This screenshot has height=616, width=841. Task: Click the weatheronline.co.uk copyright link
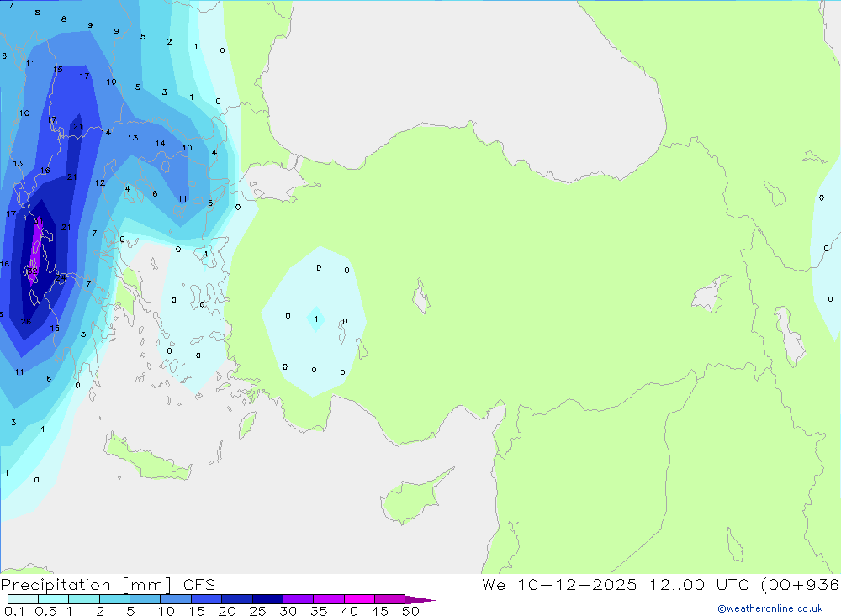coord(770,608)
